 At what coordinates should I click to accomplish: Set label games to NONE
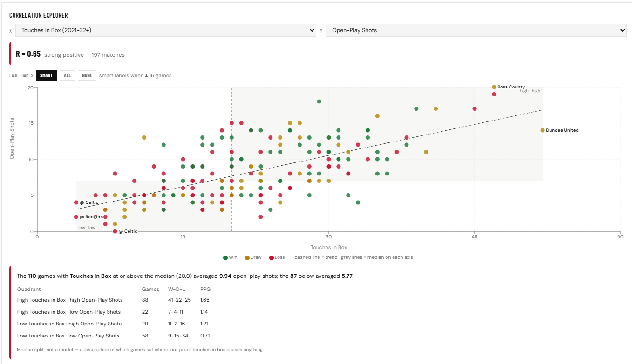[x=87, y=75]
